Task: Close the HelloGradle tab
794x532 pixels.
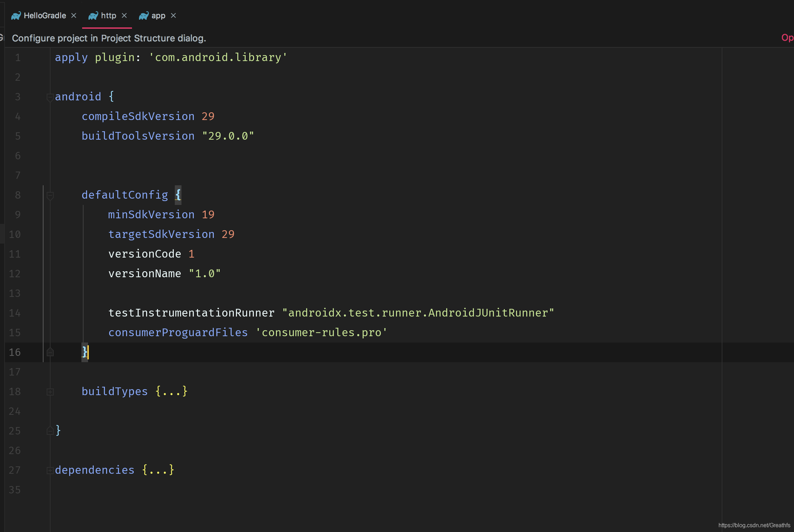Action: coord(74,16)
